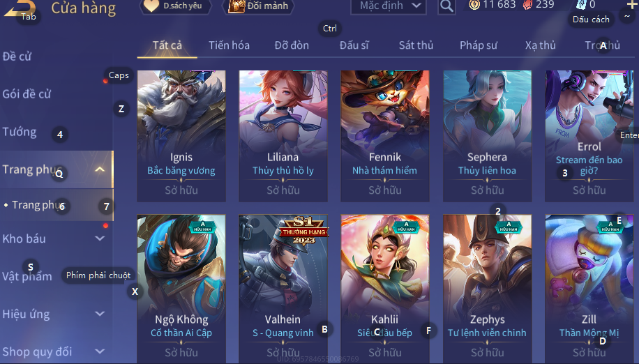Collapse the Trang phục sidebar section
The width and height of the screenshot is (639, 364).
click(100, 169)
